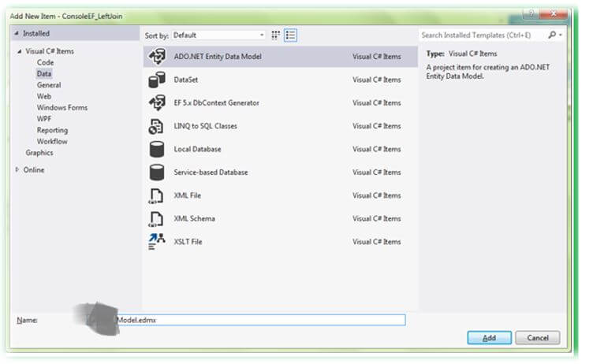Image resolution: width=593 pixels, height=364 pixels.
Task: Click the XSLT File icon
Action: click(156, 242)
